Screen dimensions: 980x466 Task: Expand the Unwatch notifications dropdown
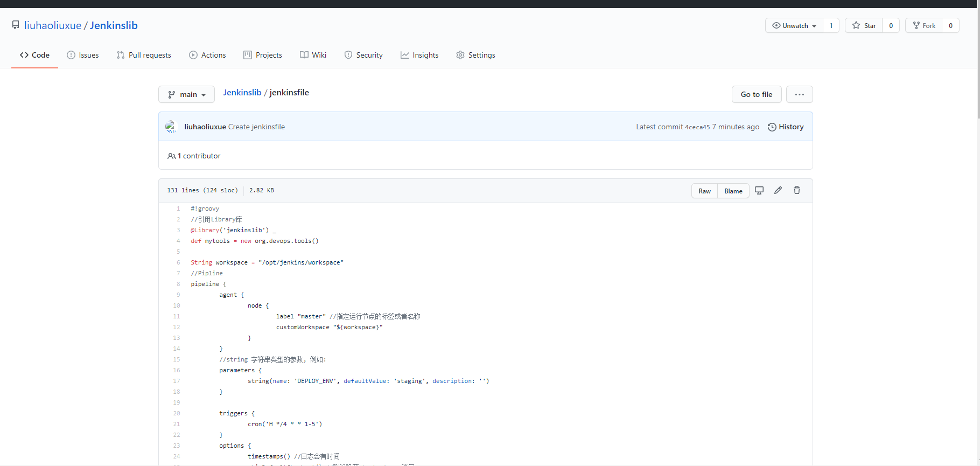pyautogui.click(x=794, y=25)
